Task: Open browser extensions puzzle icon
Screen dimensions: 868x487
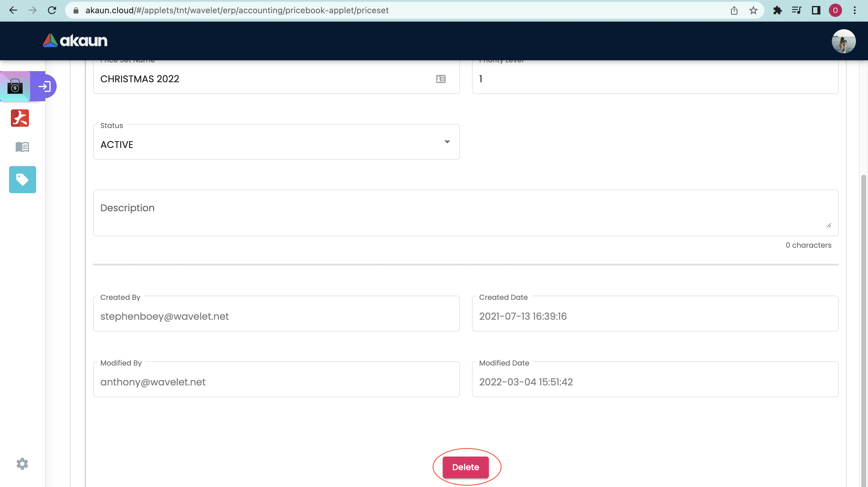Action: [777, 11]
